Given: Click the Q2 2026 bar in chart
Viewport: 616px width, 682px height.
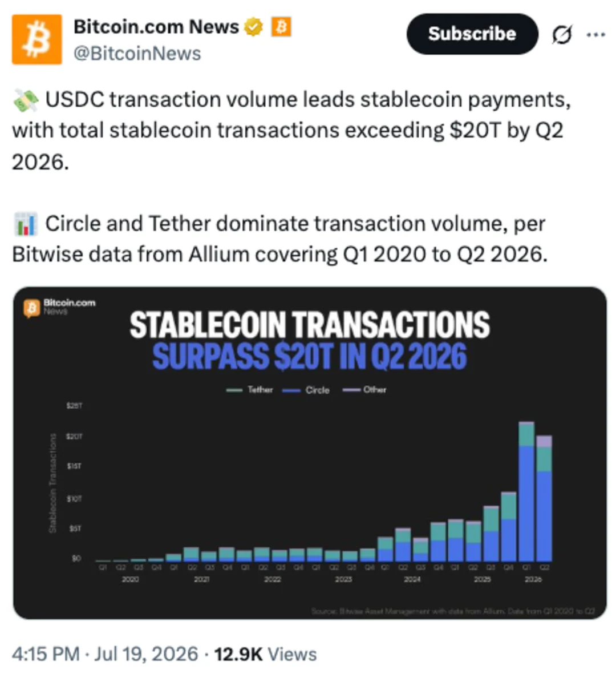Looking at the screenshot, I should [544, 498].
